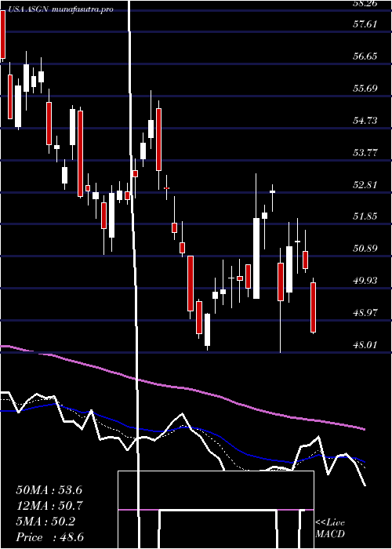Click the tall white candle near 51.85
The width and height of the screenshot is (392, 549).
coord(256,258)
